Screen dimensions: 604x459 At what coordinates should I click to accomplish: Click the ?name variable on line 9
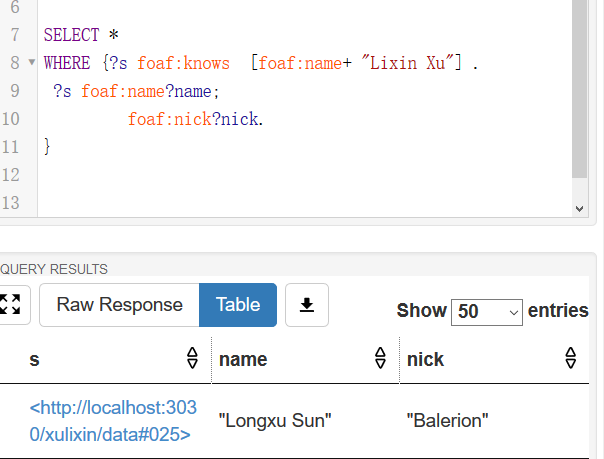pos(189,92)
